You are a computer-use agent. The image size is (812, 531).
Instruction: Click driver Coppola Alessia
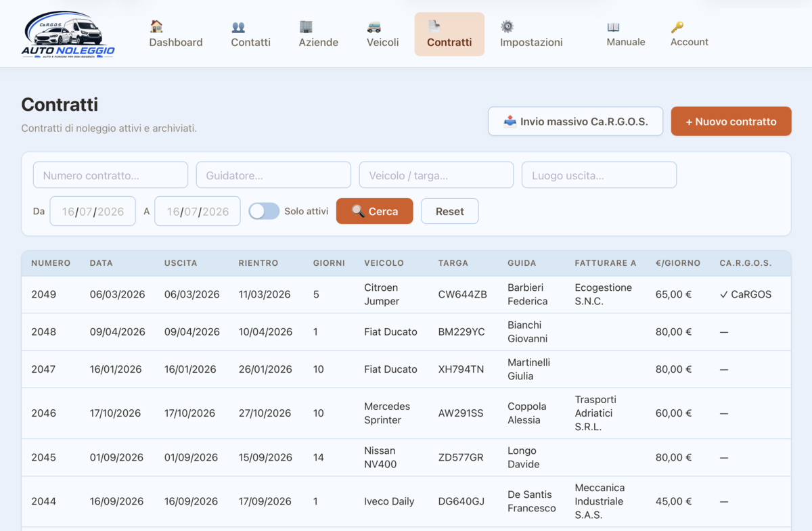(x=527, y=413)
